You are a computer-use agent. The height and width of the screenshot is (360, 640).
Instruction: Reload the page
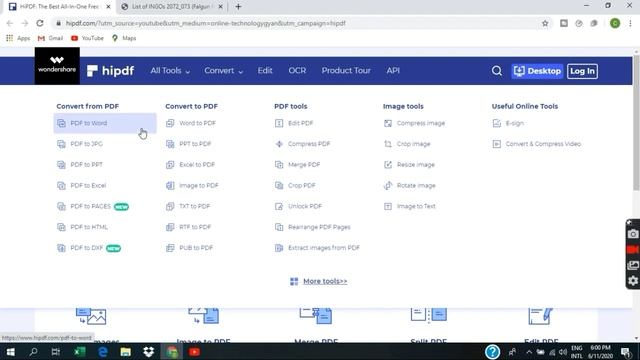(40, 23)
